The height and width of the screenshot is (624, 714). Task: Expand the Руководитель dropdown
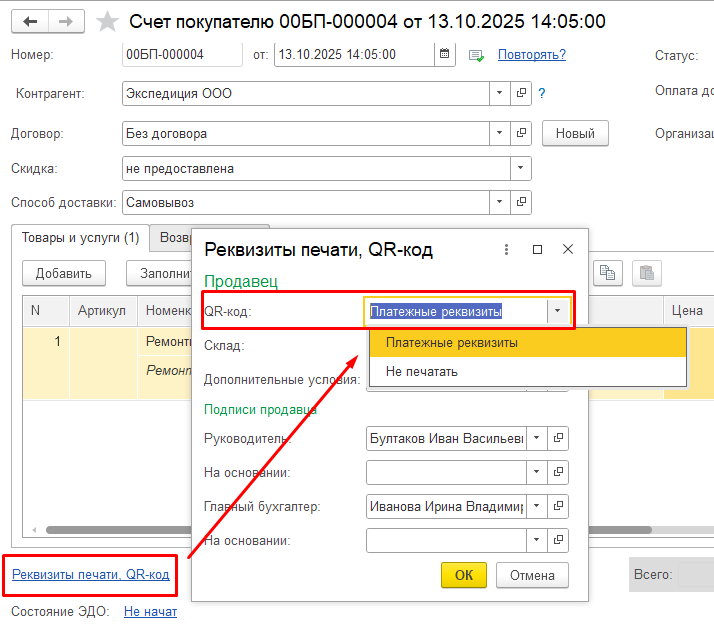(x=537, y=438)
